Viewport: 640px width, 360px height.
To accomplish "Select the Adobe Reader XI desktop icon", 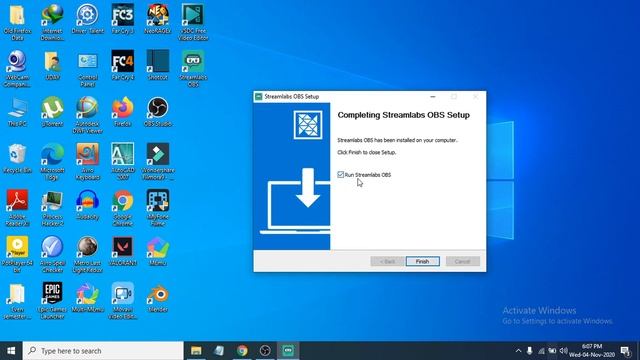I will (x=17, y=208).
